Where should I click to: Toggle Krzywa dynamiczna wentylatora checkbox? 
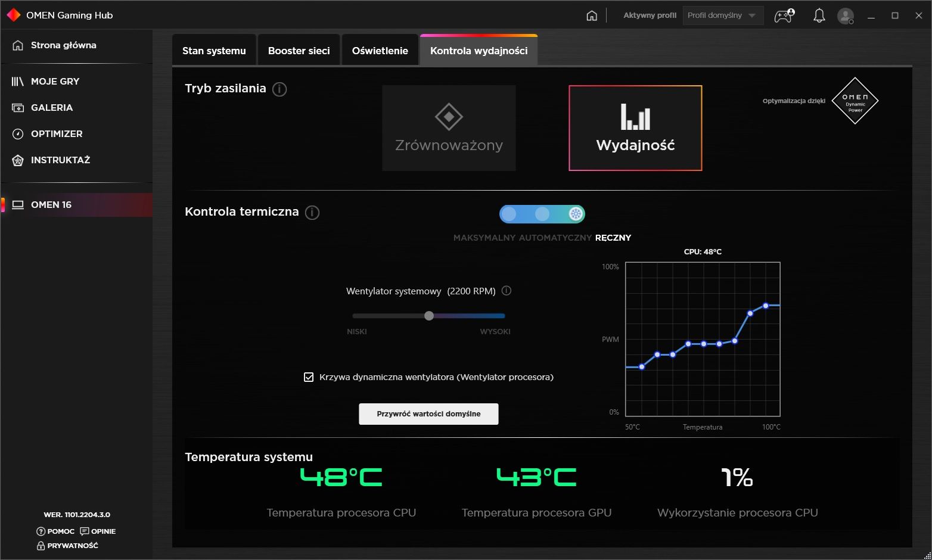[x=309, y=377]
